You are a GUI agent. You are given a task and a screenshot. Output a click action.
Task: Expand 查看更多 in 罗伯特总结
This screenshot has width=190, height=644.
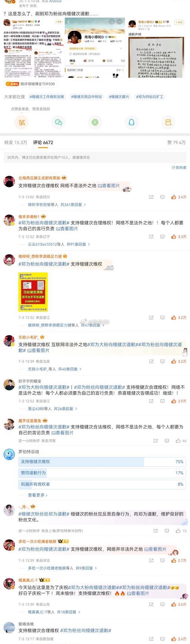[38, 495]
